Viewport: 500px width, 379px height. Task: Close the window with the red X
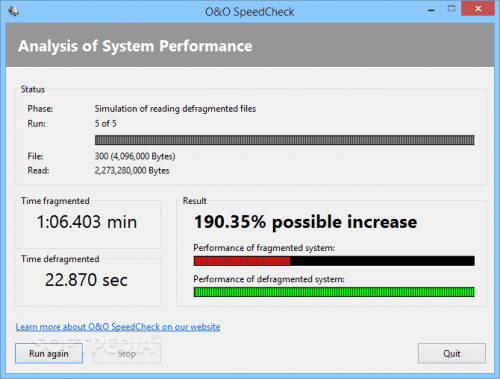click(x=478, y=9)
